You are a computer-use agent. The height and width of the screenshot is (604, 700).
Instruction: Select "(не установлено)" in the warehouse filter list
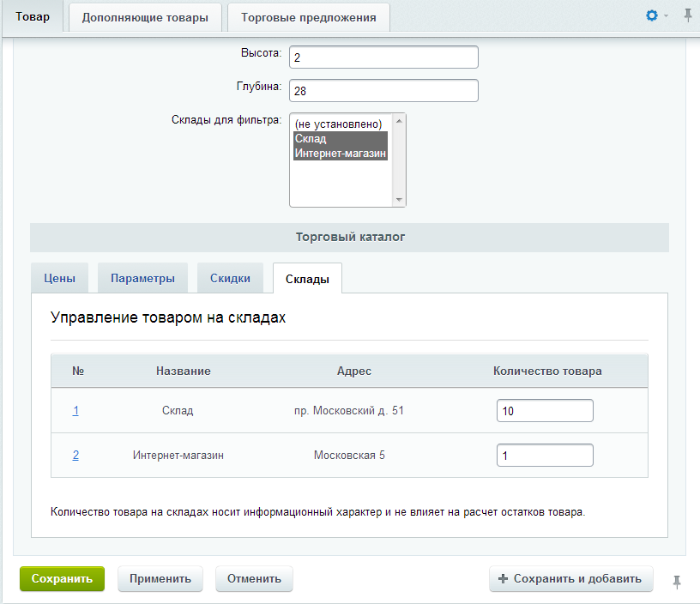pos(337,124)
